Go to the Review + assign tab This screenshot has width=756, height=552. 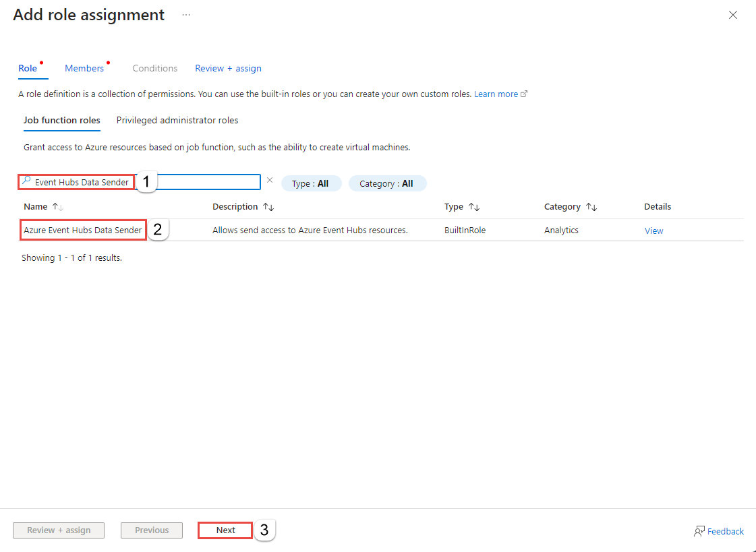[228, 68]
